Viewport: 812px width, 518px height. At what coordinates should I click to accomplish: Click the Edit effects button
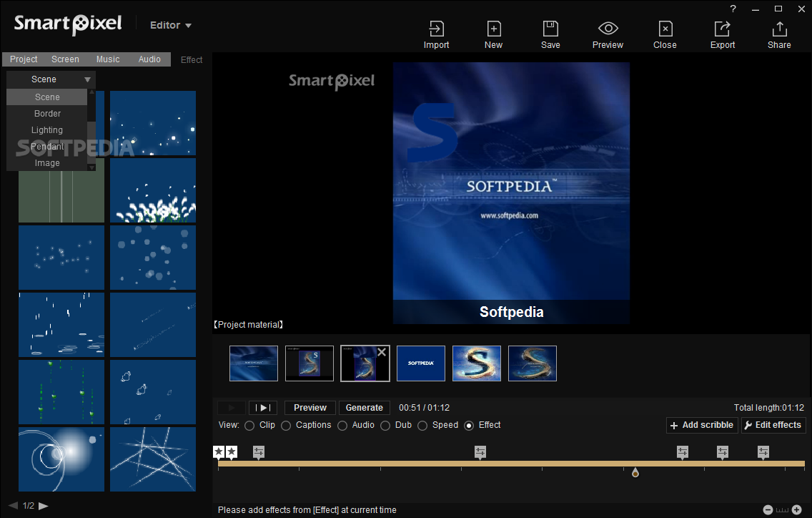coord(773,425)
